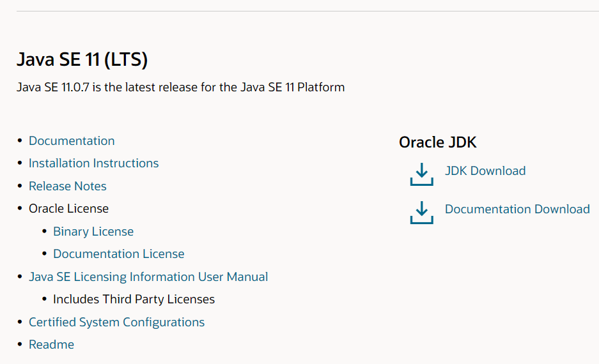Screen dimensions: 599x364
Task: Open the Readme link
Action: [x=51, y=345]
